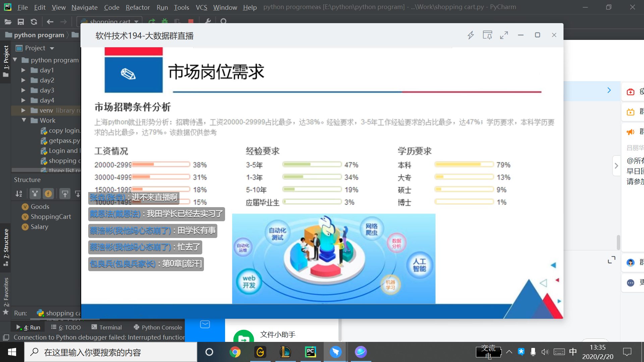Open Search Everywhere with the magnifier icon
Viewport: 644px width, 362px height.
coord(224,21)
